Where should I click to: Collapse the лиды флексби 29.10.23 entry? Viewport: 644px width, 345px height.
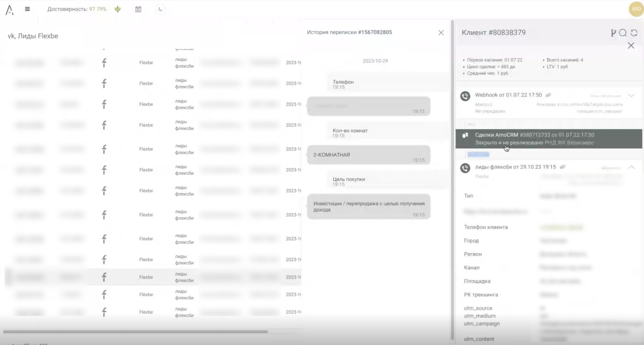tap(631, 167)
